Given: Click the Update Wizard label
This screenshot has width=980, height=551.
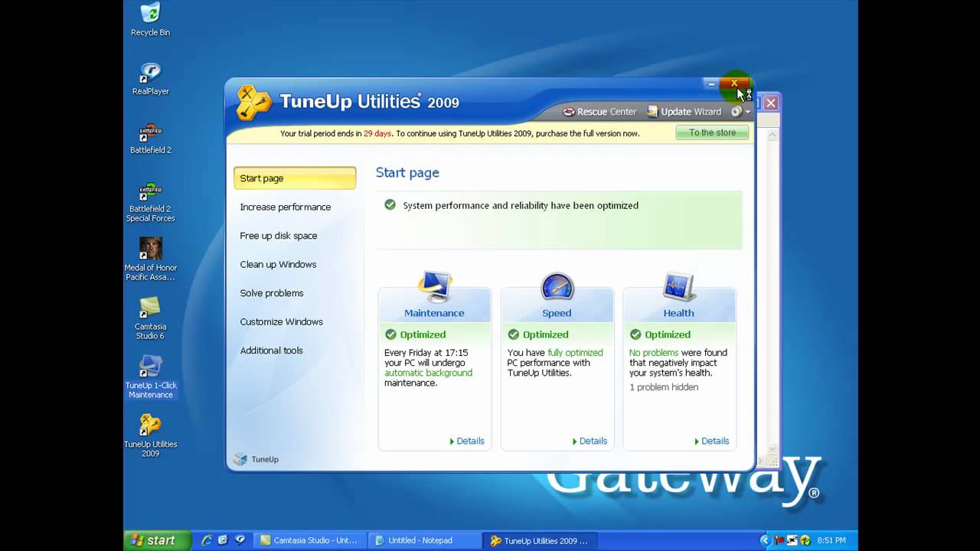Looking at the screenshot, I should (x=691, y=112).
